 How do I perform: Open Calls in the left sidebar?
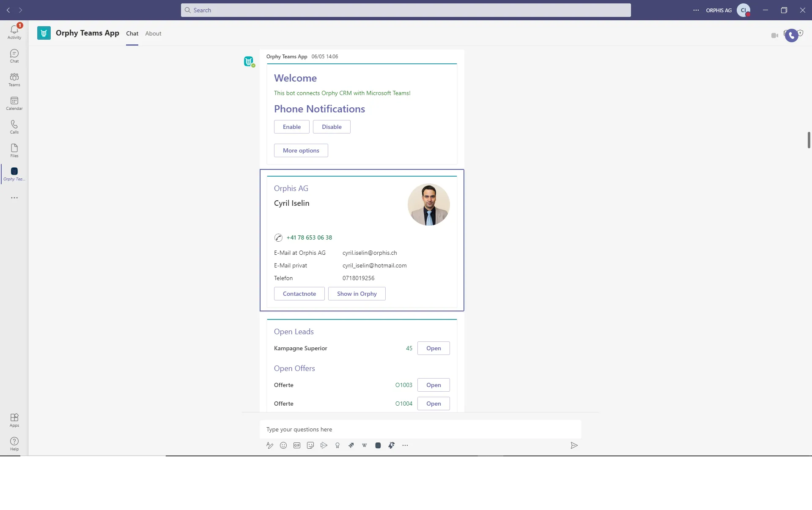pos(14,127)
